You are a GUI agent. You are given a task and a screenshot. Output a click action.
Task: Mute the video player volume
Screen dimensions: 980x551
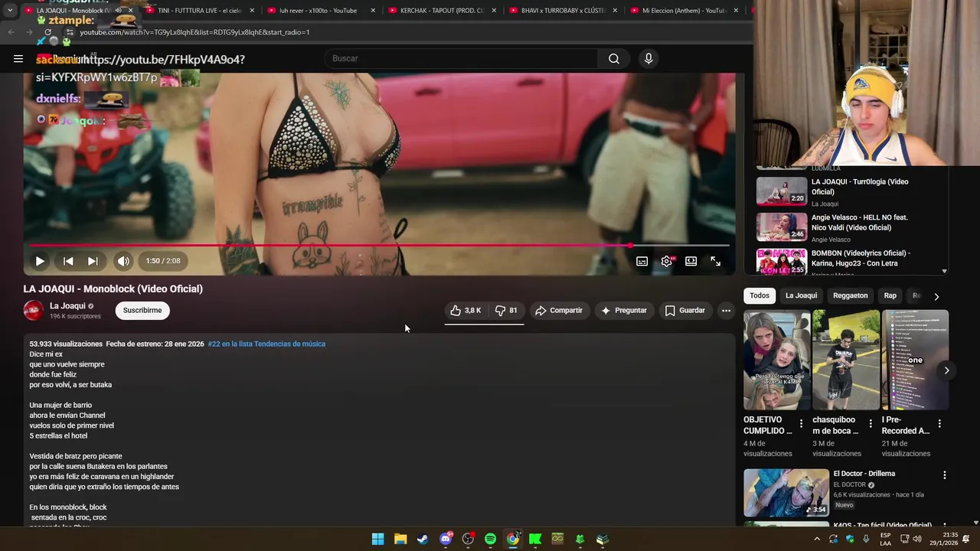click(x=123, y=261)
